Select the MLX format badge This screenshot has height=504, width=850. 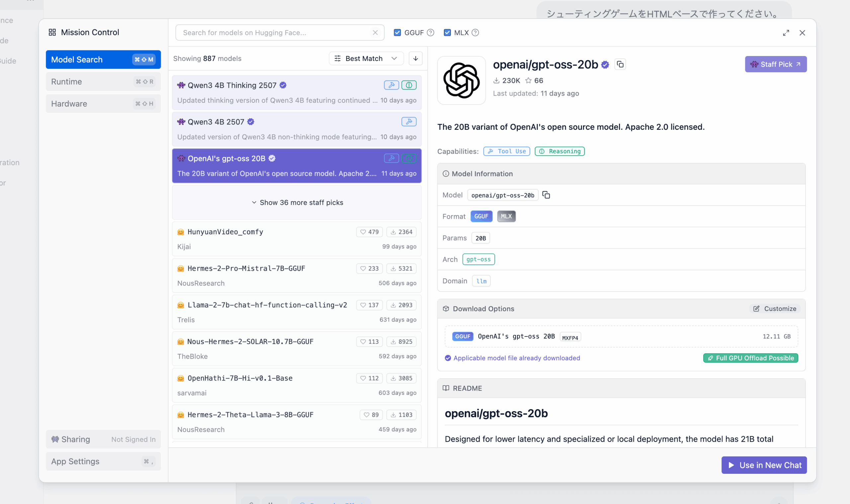[x=506, y=216]
